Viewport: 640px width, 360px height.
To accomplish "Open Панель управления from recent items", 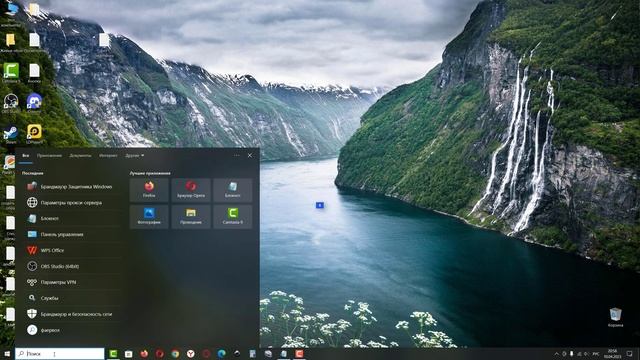I will coord(71,234).
